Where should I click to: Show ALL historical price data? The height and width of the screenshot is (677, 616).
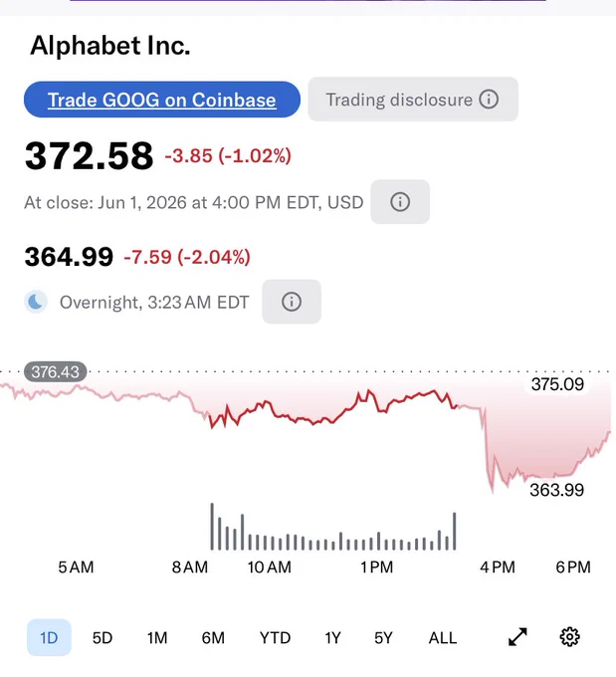(x=443, y=638)
